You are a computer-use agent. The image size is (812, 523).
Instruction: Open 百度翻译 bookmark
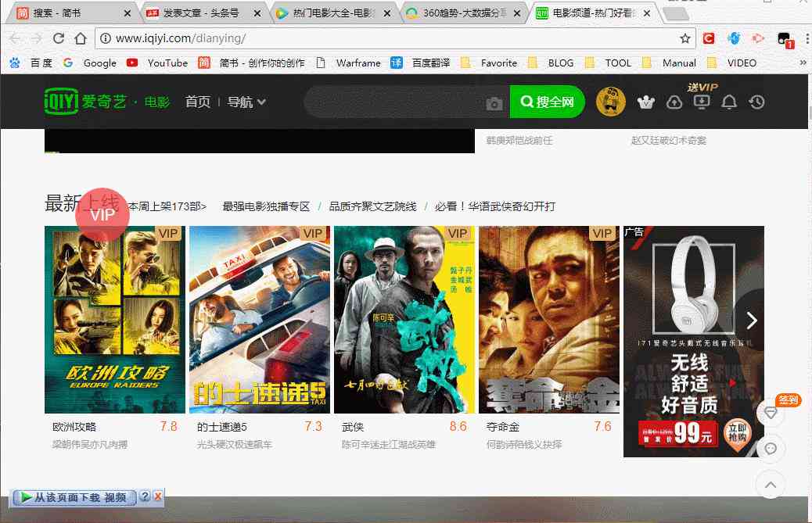[421, 63]
